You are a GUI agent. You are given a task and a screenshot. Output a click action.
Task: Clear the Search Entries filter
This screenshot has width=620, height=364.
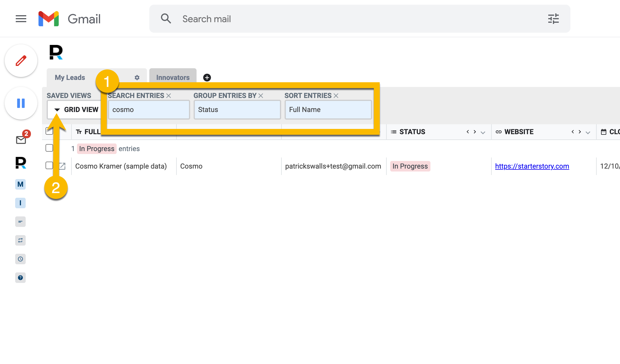[x=169, y=96]
